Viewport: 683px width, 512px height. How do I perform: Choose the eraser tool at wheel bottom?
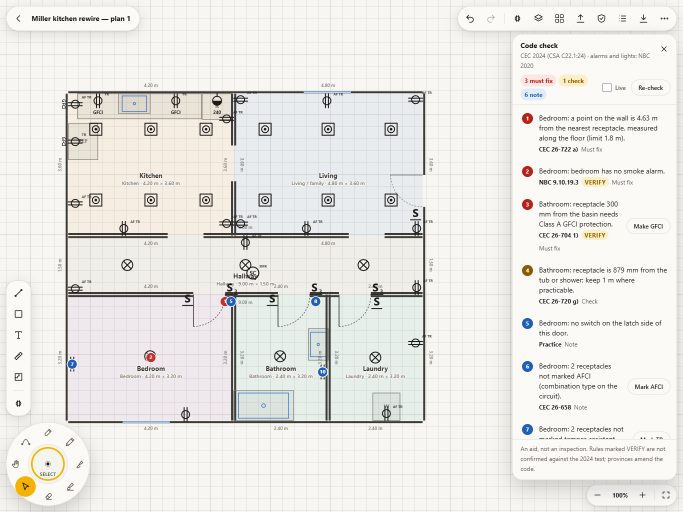point(48,496)
